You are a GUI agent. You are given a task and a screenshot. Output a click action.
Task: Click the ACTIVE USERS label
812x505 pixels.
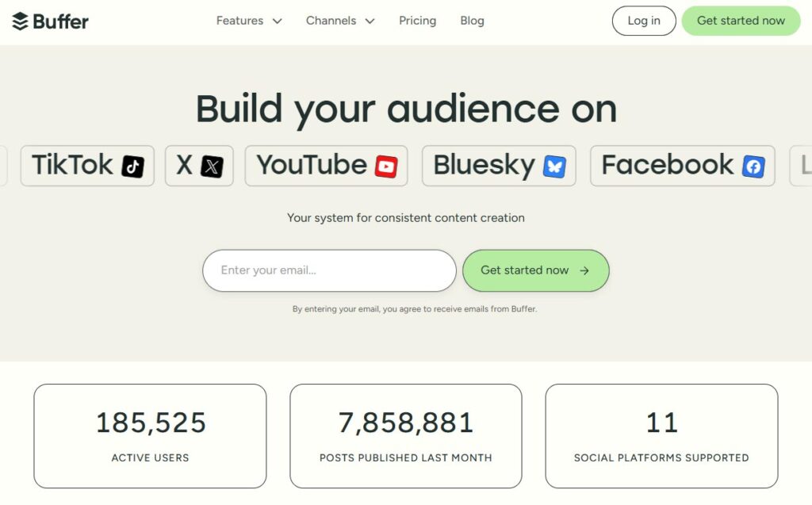(150, 458)
